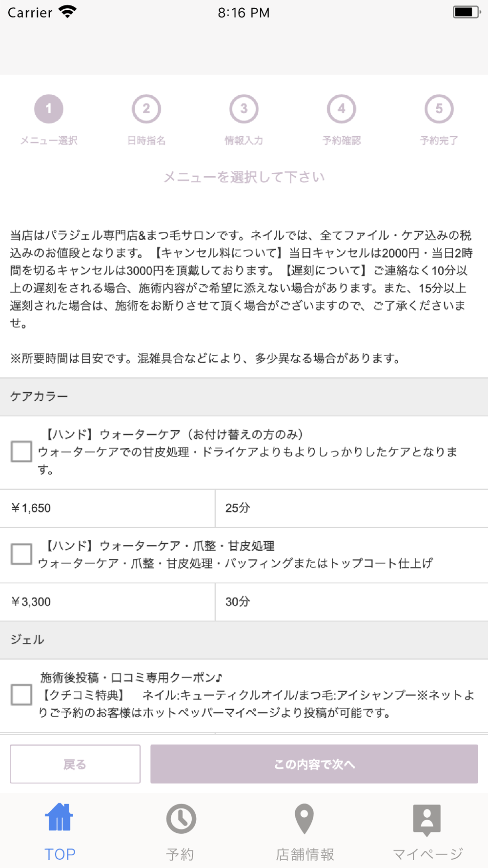The image size is (488, 868).
Task: Tap the battery indicator in status bar
Action: coord(467,12)
